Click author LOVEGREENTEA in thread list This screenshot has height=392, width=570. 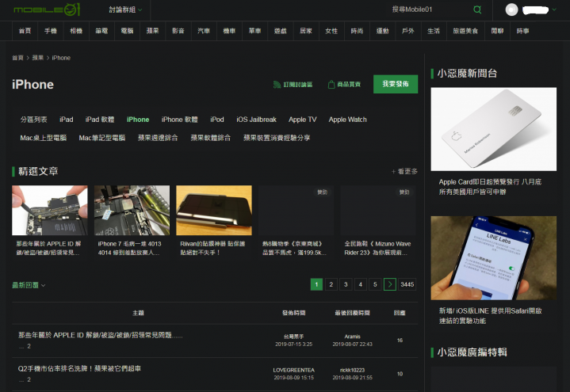coord(294,370)
